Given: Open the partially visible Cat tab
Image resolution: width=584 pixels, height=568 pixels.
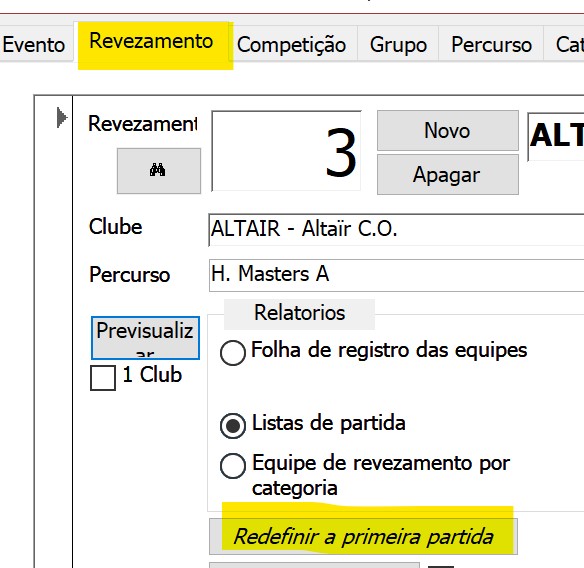Looking at the screenshot, I should (564, 45).
